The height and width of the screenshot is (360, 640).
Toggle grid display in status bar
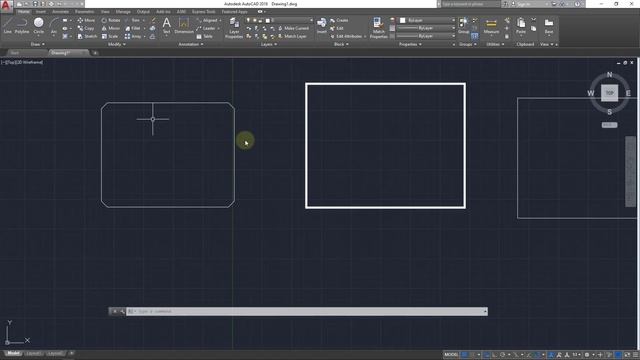[464, 355]
